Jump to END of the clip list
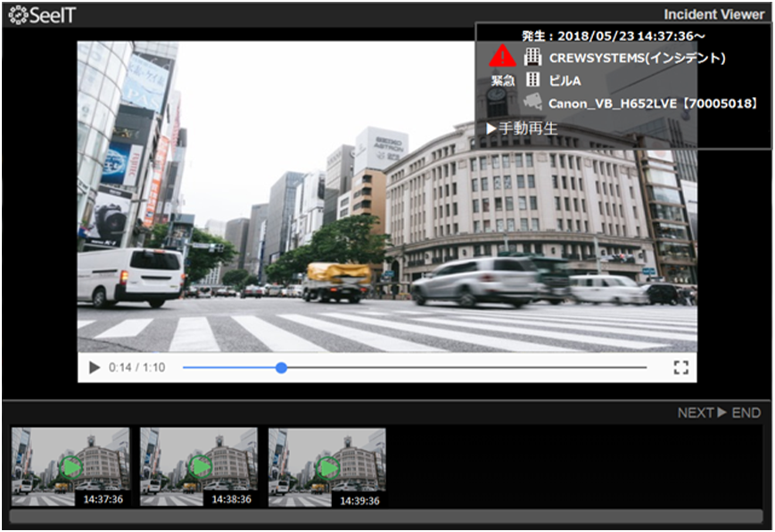 click(x=746, y=413)
